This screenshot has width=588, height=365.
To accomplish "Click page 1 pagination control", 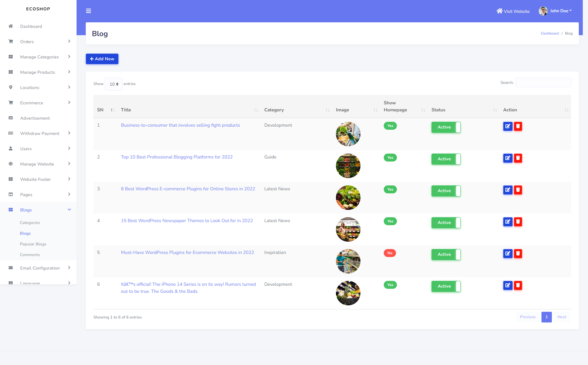I will 547,317.
